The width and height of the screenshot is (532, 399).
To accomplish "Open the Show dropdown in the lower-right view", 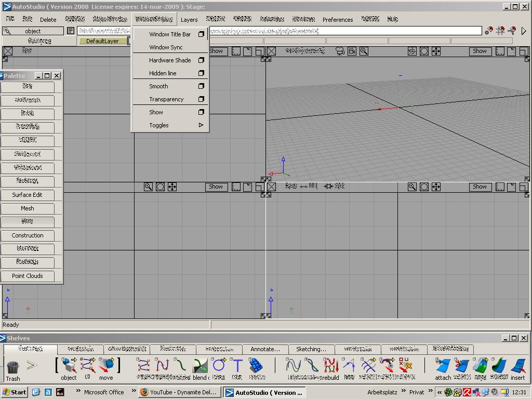I will [x=480, y=187].
